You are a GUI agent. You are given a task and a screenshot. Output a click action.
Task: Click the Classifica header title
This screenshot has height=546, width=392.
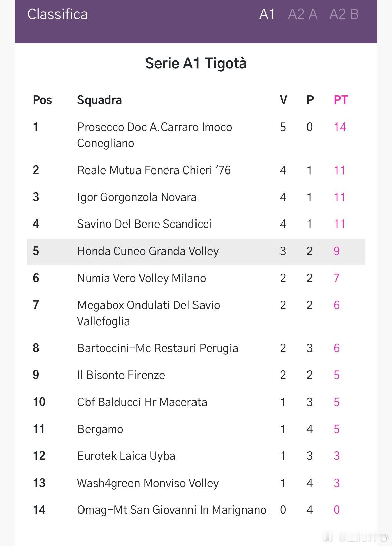coord(57,14)
